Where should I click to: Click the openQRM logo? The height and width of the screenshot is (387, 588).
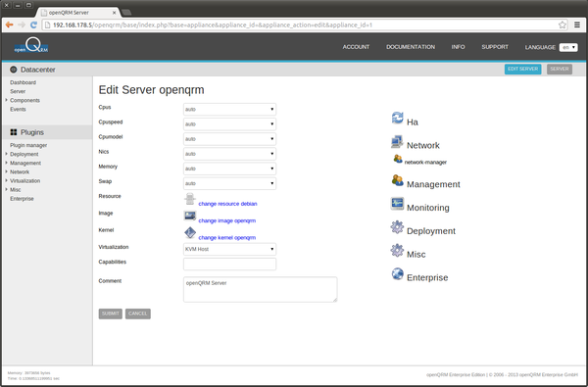pos(31,45)
